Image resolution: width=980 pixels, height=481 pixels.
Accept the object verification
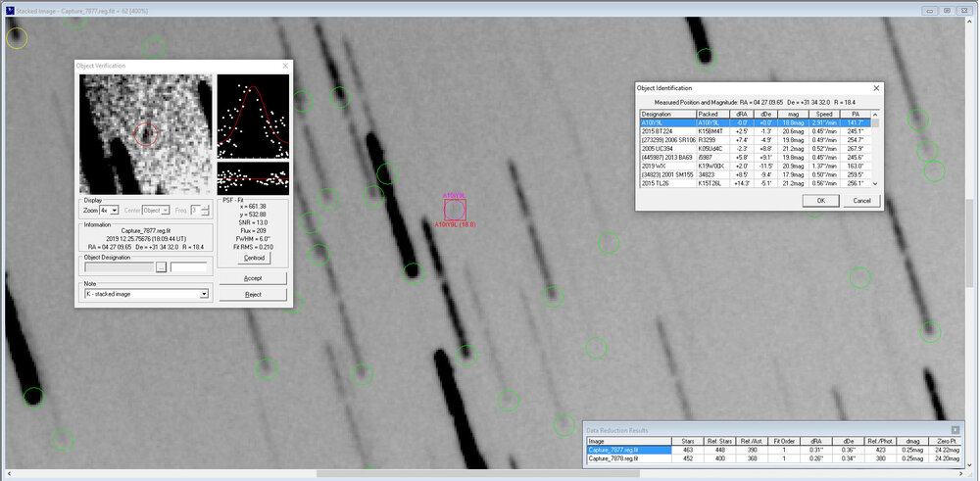point(254,278)
